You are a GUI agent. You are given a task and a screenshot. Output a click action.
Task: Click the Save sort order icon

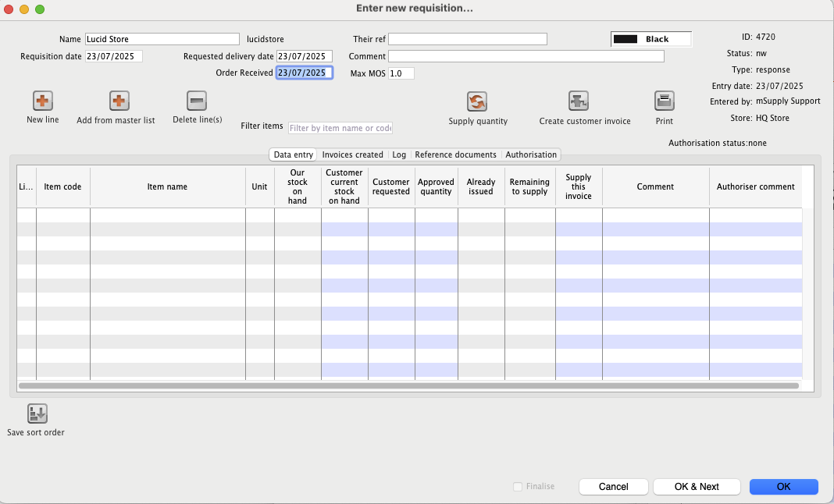click(x=37, y=414)
